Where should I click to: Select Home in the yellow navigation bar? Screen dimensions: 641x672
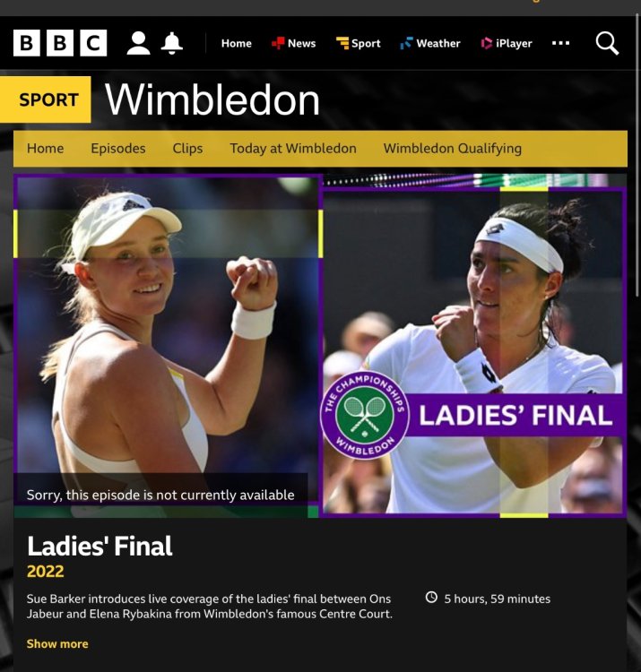pos(45,148)
